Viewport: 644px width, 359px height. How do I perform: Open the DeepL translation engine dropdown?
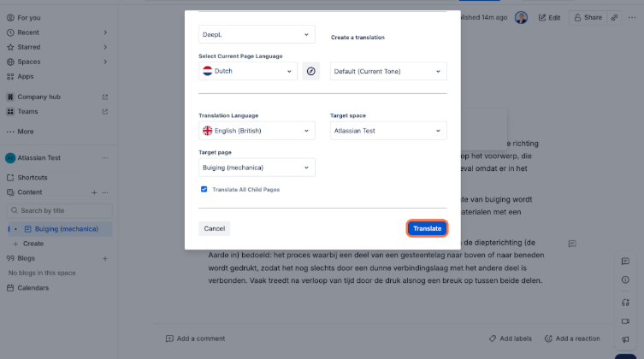point(257,34)
